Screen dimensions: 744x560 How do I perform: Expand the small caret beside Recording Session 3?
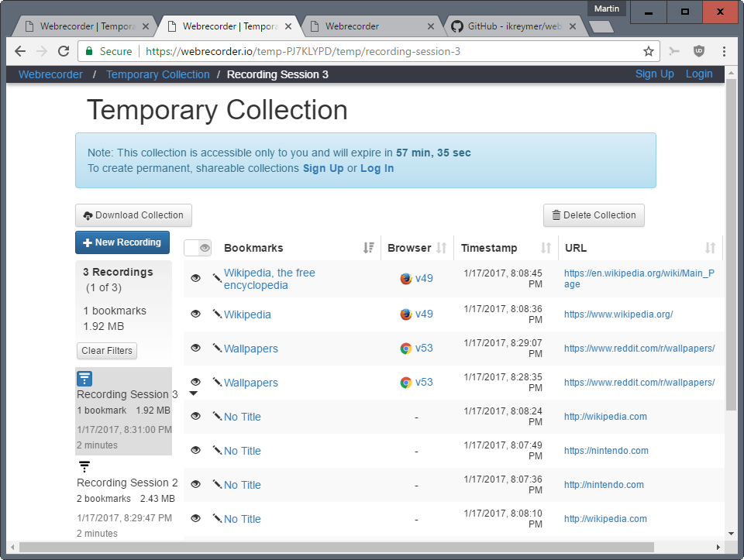pos(193,393)
